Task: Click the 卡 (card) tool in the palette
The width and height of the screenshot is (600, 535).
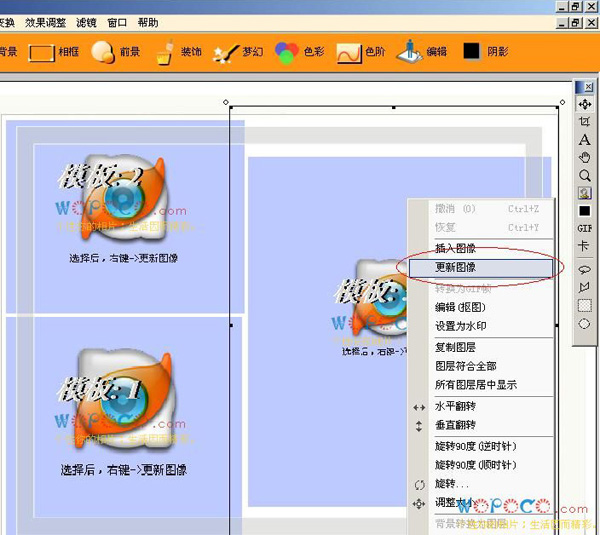Action: pos(584,246)
